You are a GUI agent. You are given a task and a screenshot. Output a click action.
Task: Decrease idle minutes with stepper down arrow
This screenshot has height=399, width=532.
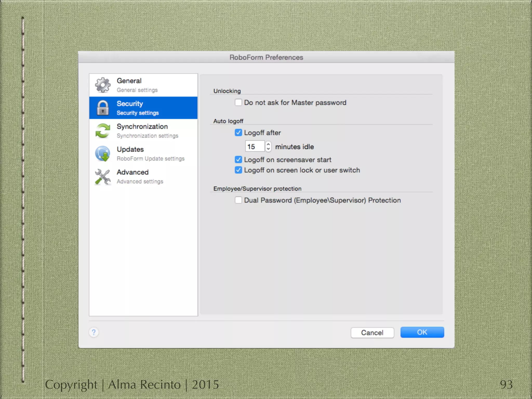[x=268, y=149]
